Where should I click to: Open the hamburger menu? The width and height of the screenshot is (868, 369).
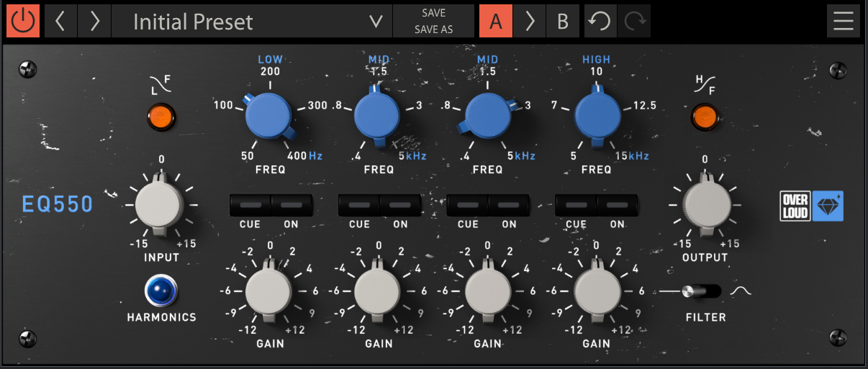pos(843,21)
